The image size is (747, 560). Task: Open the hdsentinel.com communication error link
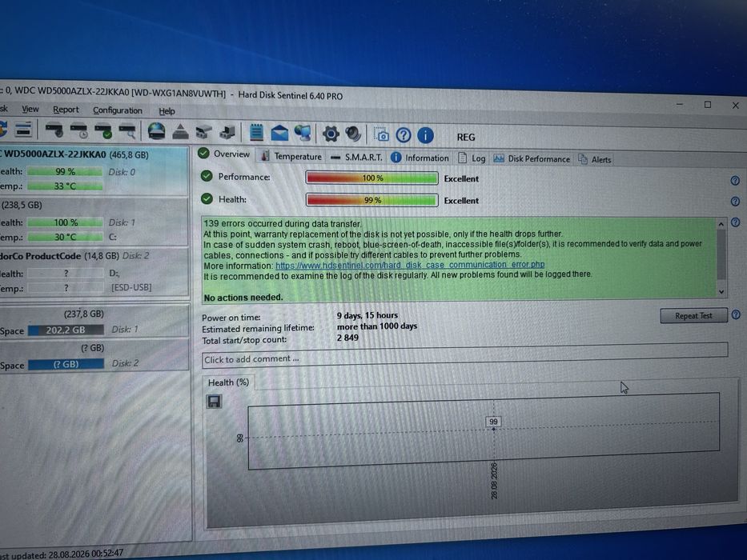point(410,265)
